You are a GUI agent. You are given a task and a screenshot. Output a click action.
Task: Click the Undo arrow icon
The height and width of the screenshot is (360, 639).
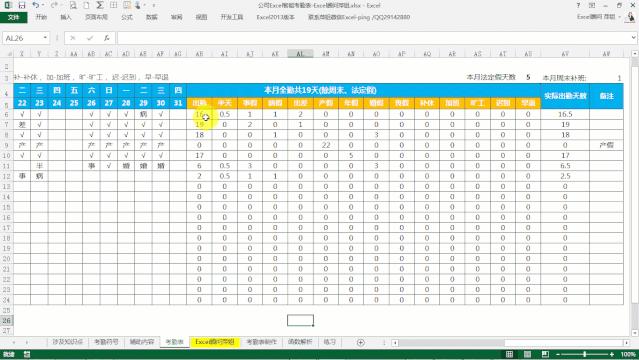click(x=36, y=5)
